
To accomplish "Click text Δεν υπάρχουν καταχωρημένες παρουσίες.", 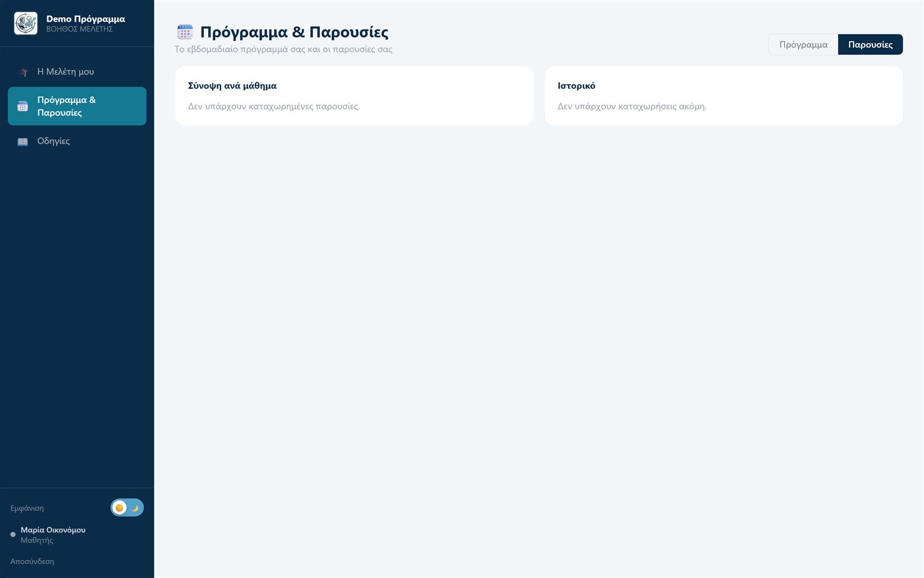I will (x=274, y=106).
